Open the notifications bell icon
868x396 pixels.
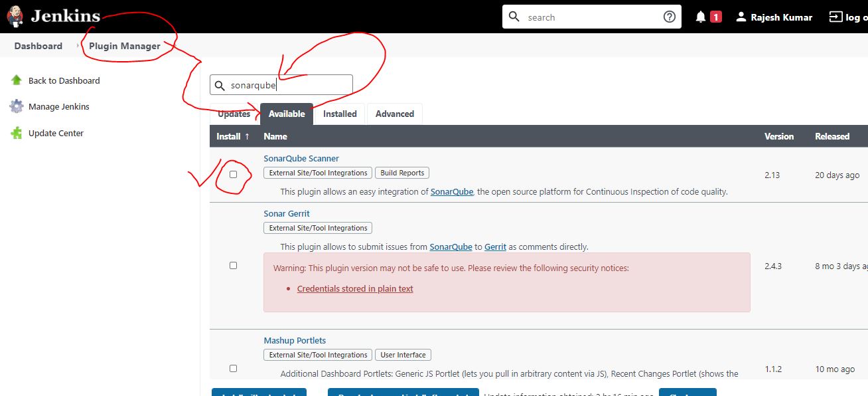click(x=701, y=17)
